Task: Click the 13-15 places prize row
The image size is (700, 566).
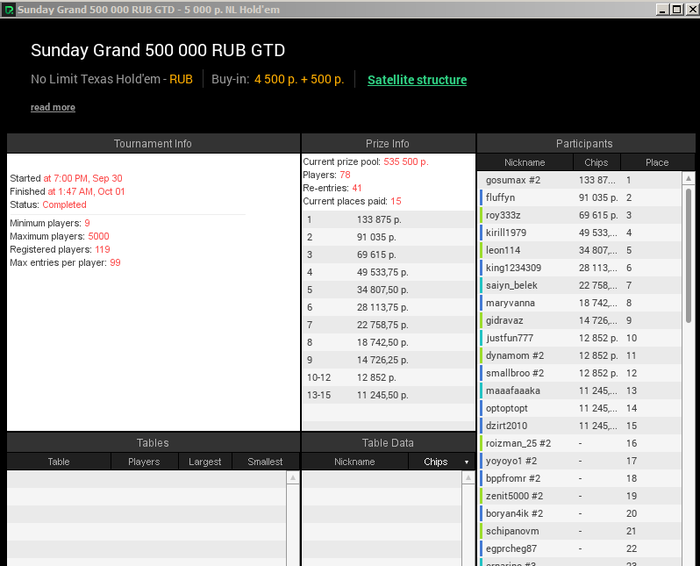Action: pyautogui.click(x=388, y=395)
